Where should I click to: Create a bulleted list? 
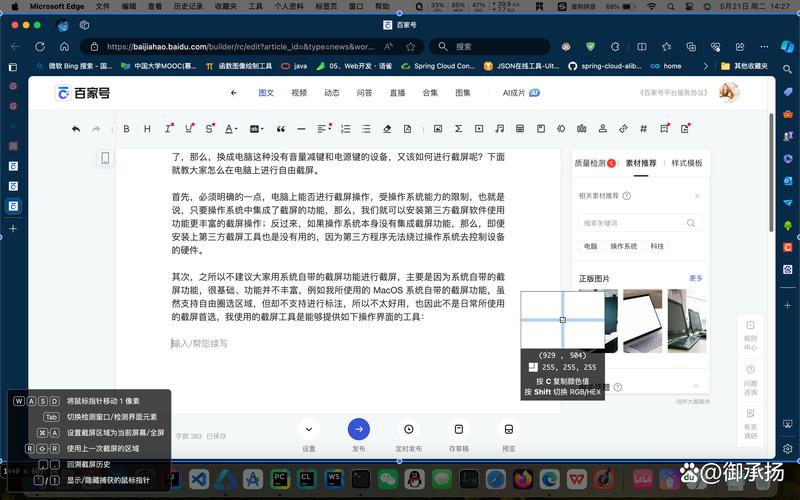(x=366, y=129)
